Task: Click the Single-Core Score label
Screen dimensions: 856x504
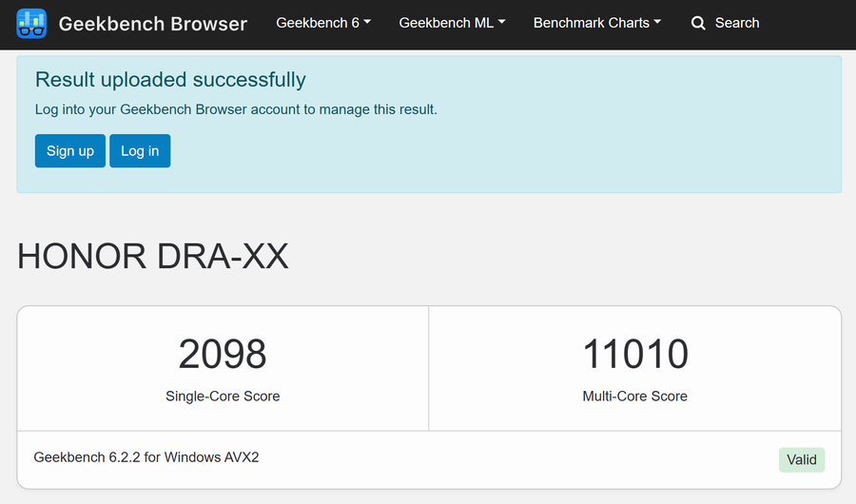Action: 223,396
